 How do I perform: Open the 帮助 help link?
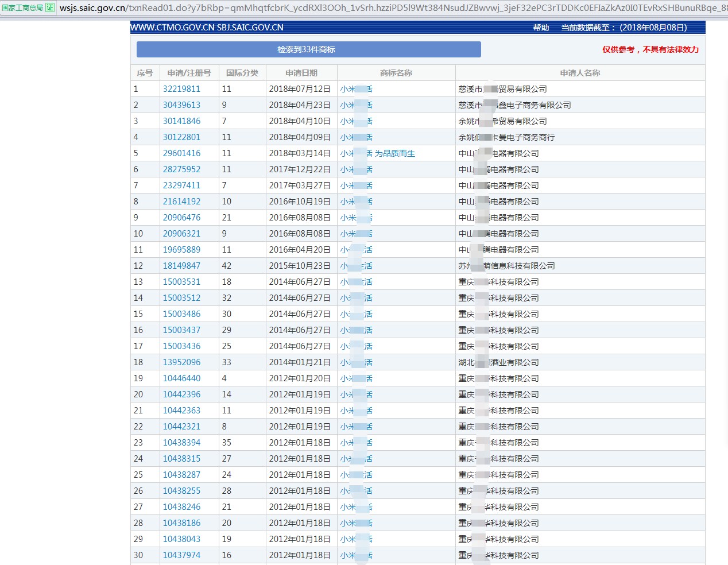click(x=541, y=28)
